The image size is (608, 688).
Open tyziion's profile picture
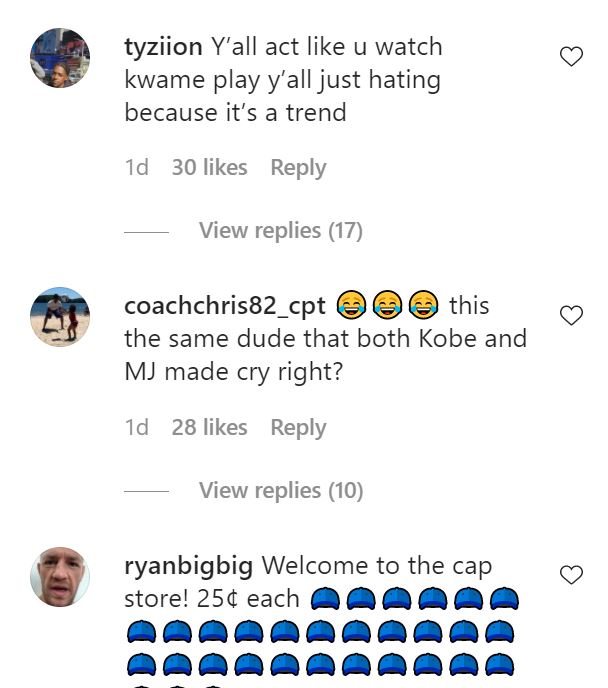60,58
